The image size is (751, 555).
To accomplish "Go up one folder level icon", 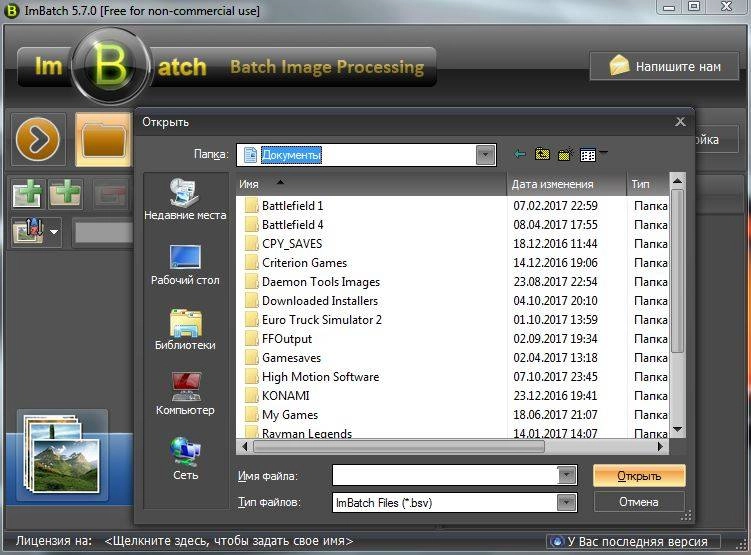I will pyautogui.click(x=542, y=154).
